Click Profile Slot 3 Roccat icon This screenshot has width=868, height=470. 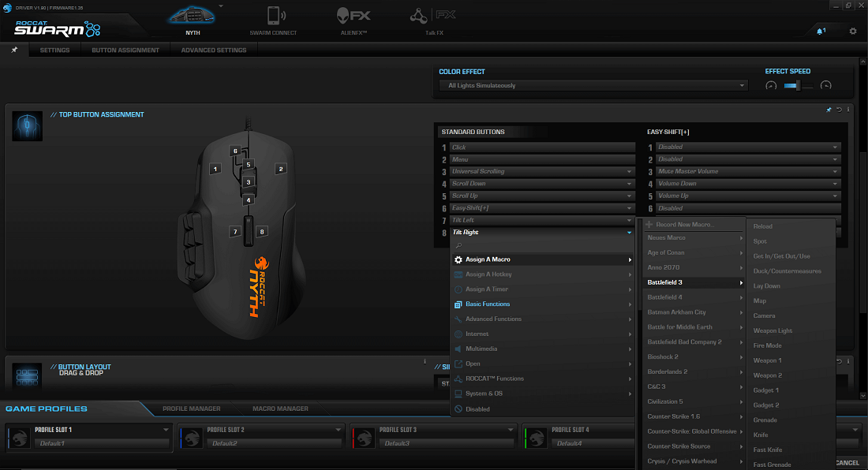click(x=365, y=438)
